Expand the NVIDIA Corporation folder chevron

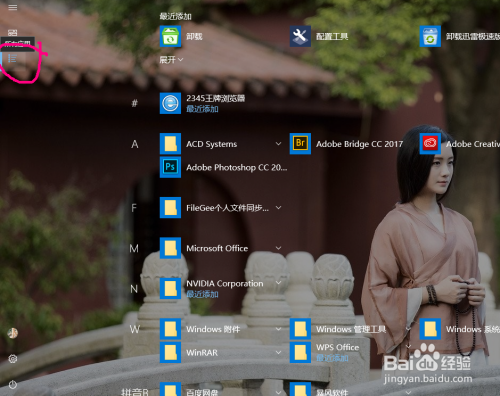click(278, 283)
